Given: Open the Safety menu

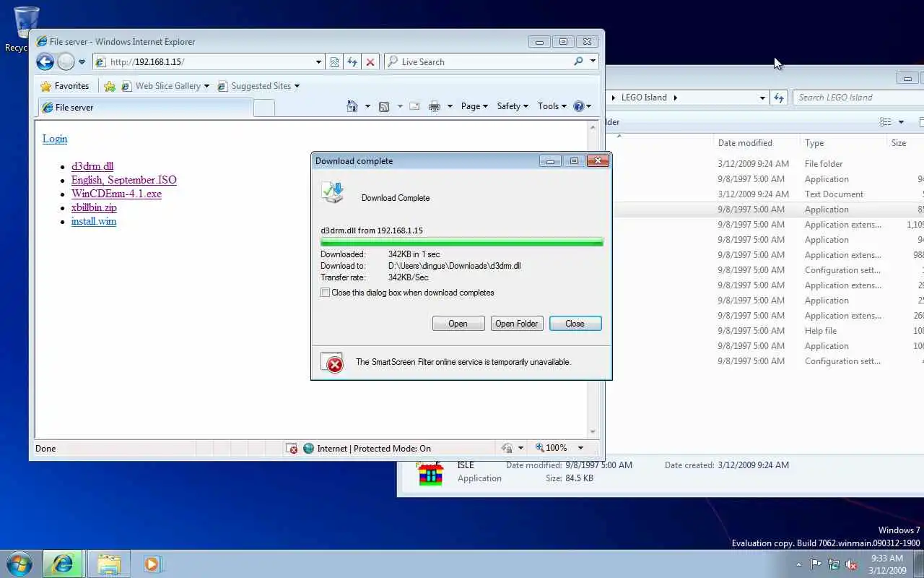Looking at the screenshot, I should [513, 106].
